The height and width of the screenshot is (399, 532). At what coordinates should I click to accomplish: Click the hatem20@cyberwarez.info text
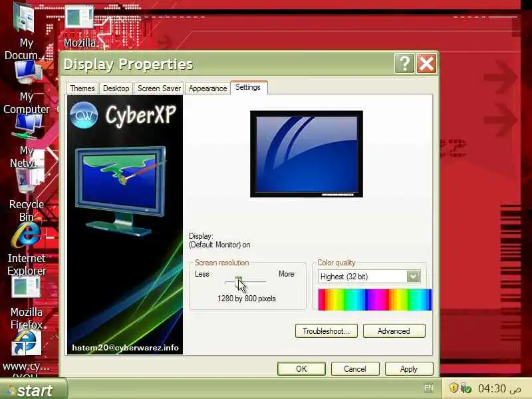[125, 348]
